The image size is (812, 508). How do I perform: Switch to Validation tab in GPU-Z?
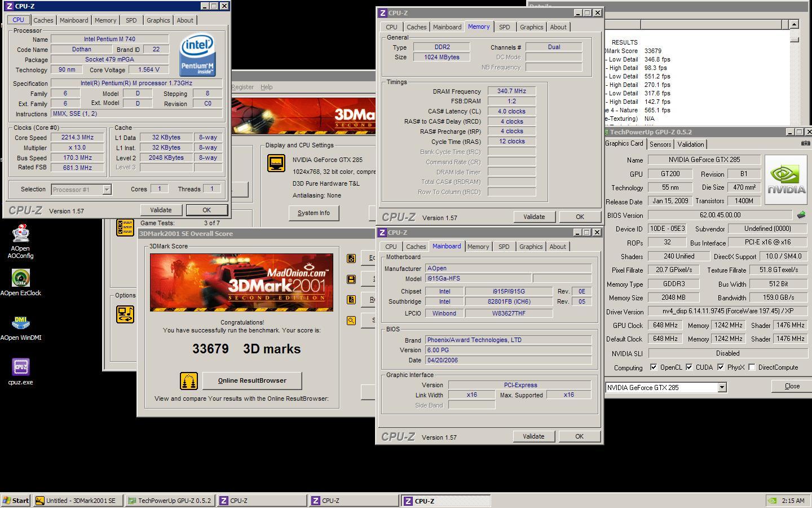pos(690,144)
